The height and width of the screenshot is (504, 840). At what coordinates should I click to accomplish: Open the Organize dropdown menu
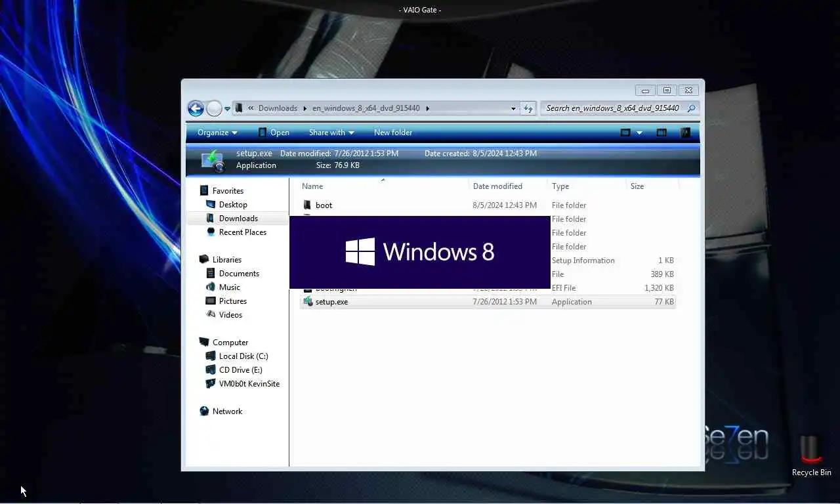[x=217, y=133]
